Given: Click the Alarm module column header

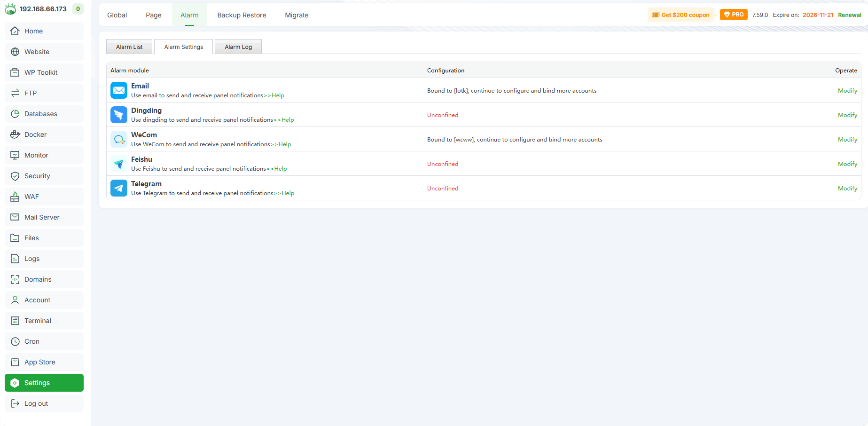Looking at the screenshot, I should 130,71.
